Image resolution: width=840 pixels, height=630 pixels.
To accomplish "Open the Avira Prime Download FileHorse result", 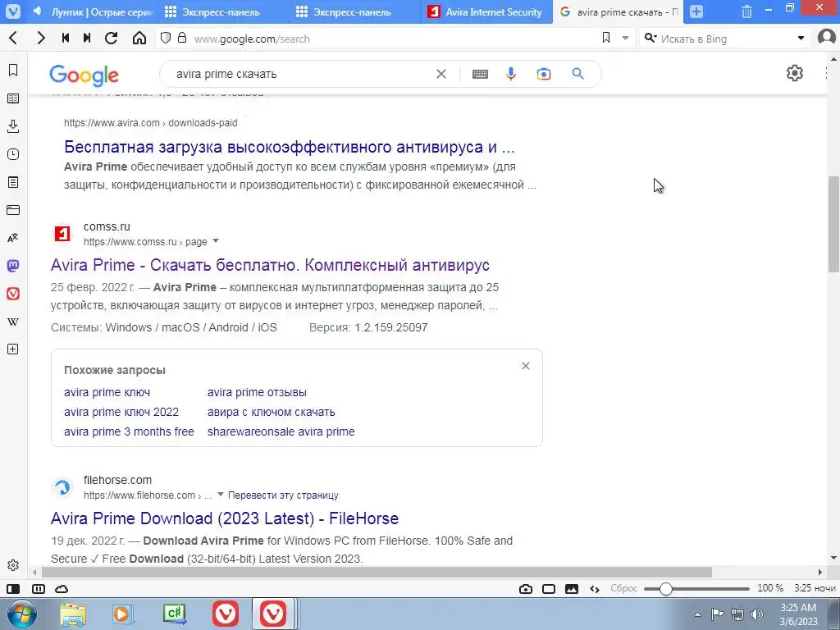I will (x=225, y=518).
